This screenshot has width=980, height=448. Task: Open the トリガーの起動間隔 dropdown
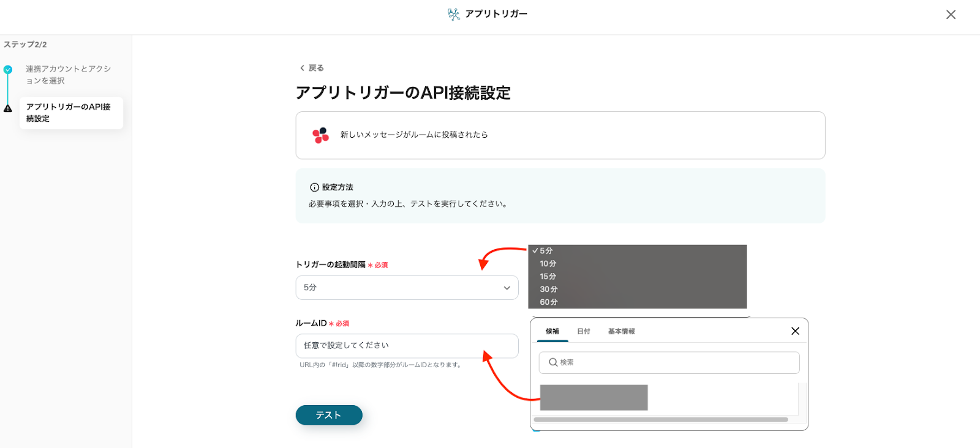pyautogui.click(x=407, y=288)
